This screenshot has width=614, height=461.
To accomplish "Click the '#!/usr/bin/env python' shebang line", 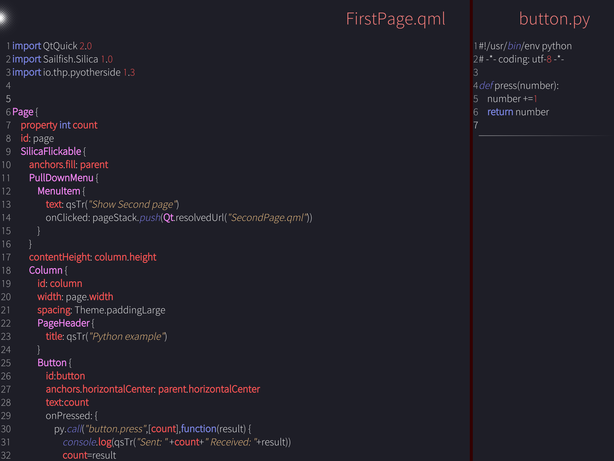I will [x=525, y=46].
